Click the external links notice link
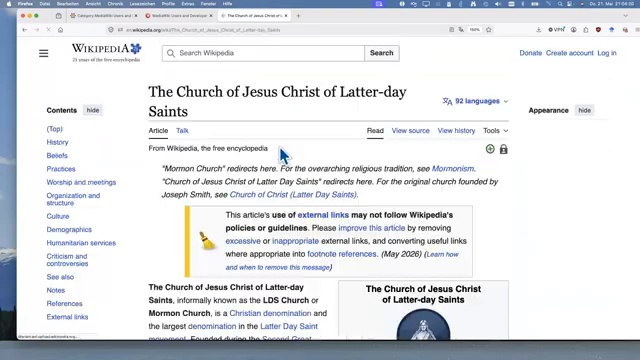640x360 pixels. coord(323,215)
